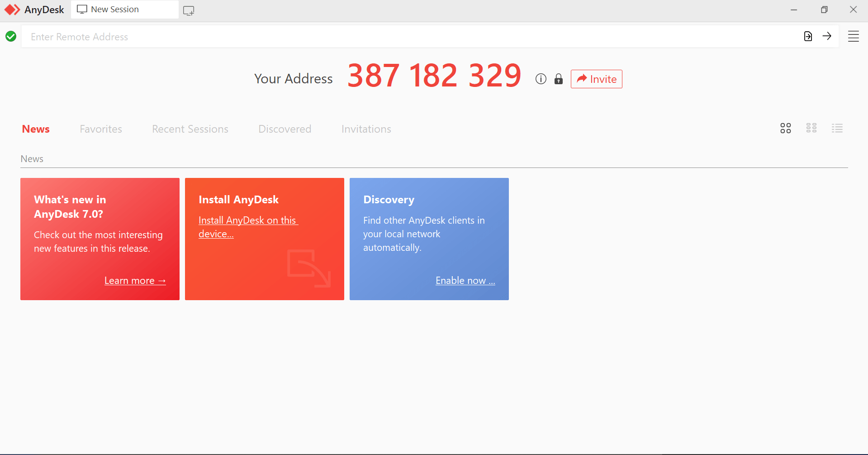Screen dimensions: 868x455
Task: Open the News tab
Action: pyautogui.click(x=36, y=129)
